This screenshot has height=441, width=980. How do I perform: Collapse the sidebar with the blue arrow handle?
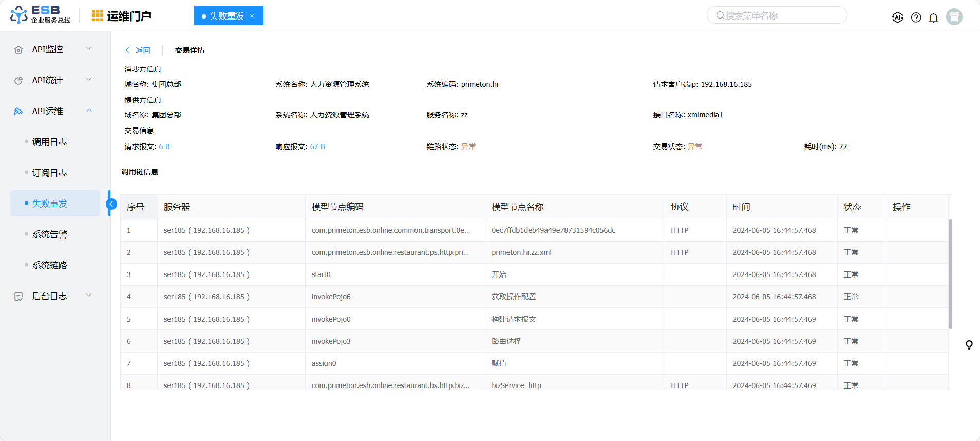coord(111,204)
